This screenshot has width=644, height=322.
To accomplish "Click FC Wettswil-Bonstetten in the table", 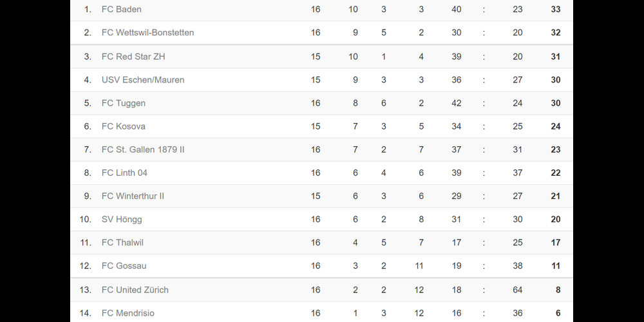I will pos(147,33).
